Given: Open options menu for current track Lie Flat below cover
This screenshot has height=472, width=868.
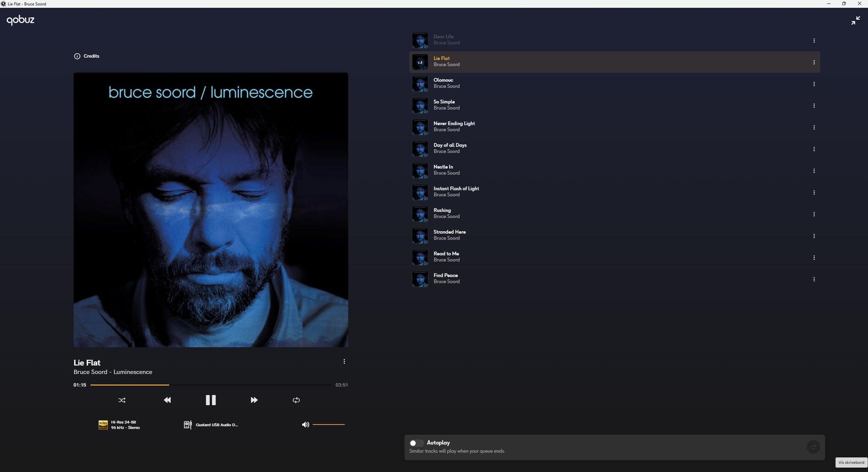Looking at the screenshot, I should coord(344,361).
